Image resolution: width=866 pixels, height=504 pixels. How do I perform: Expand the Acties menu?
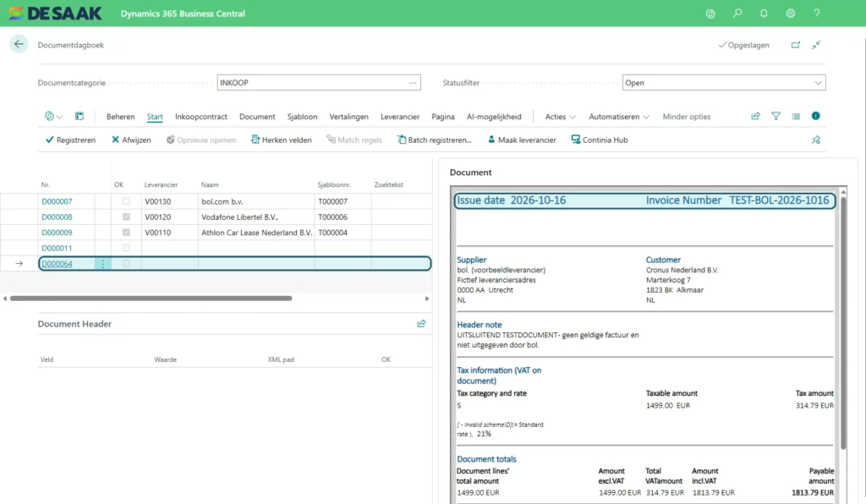click(560, 117)
